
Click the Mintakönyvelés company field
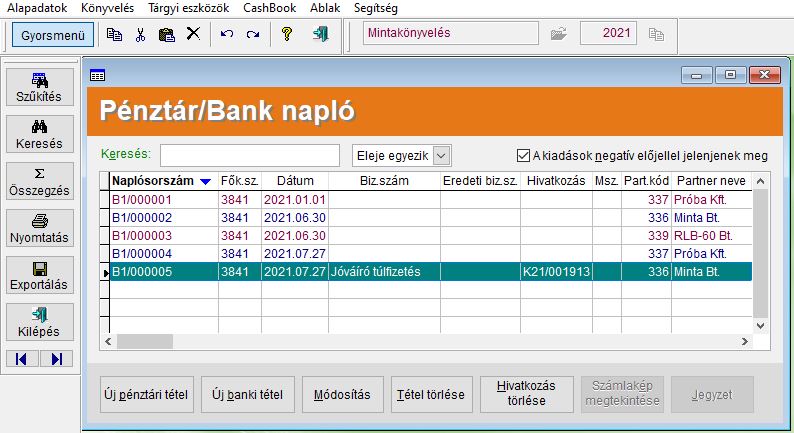tap(450, 33)
